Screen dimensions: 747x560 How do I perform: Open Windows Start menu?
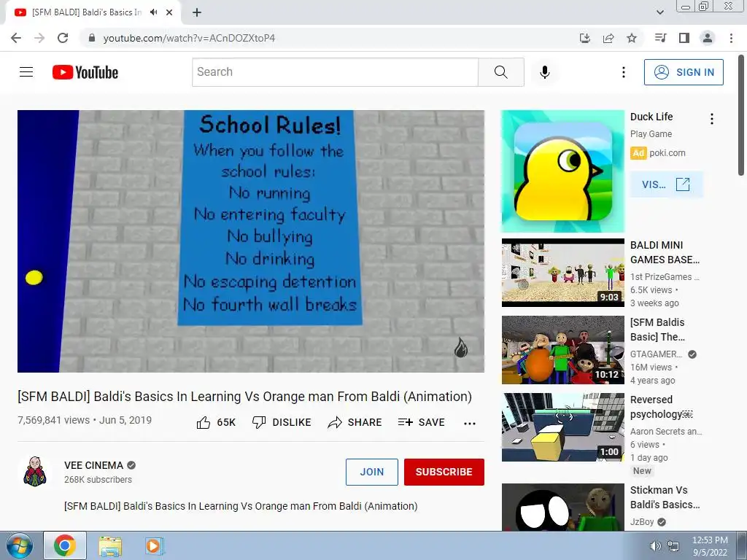[20, 545]
